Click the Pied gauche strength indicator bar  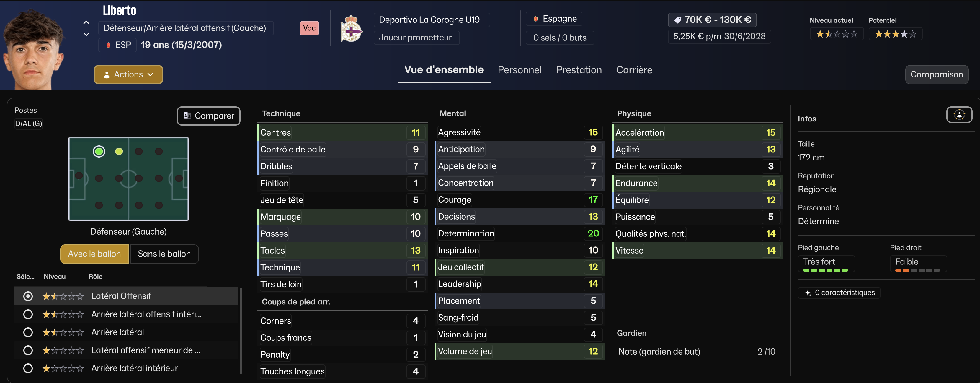click(825, 270)
